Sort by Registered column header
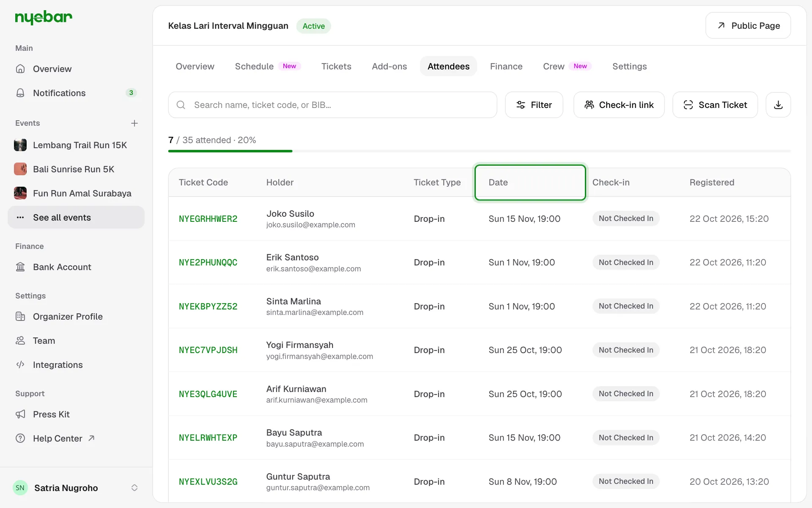This screenshot has width=812, height=508. [712, 182]
